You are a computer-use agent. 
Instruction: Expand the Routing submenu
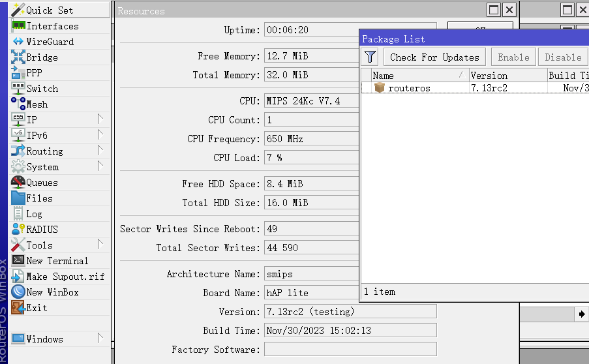pyautogui.click(x=100, y=151)
